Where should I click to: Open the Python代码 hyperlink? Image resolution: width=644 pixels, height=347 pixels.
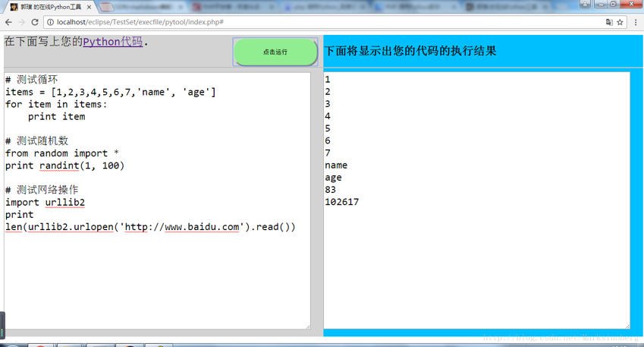click(x=112, y=42)
